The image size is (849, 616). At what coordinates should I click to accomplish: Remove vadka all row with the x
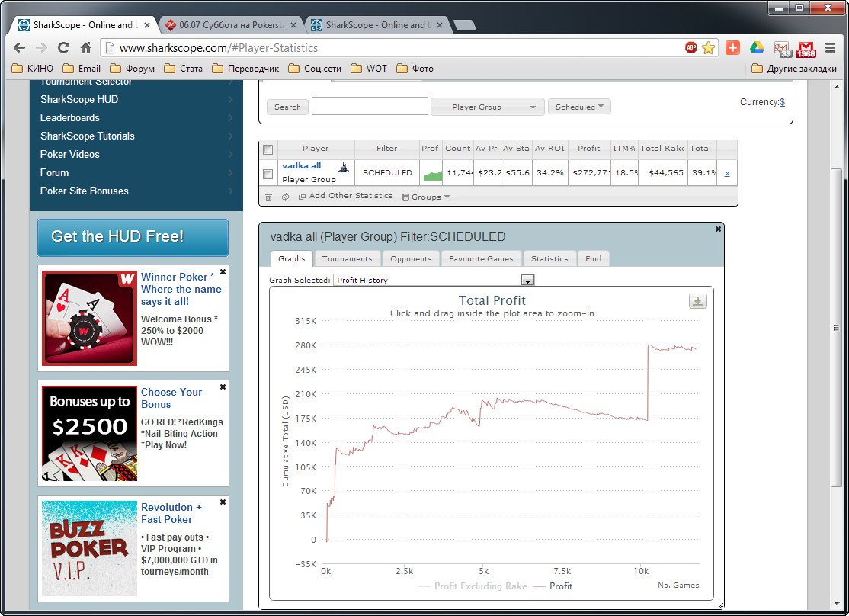[727, 174]
